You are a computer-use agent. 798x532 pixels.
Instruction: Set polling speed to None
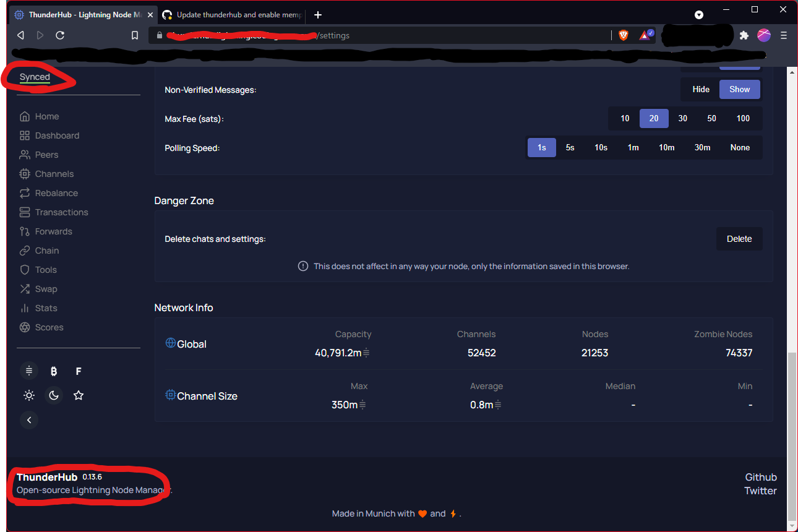click(x=740, y=147)
